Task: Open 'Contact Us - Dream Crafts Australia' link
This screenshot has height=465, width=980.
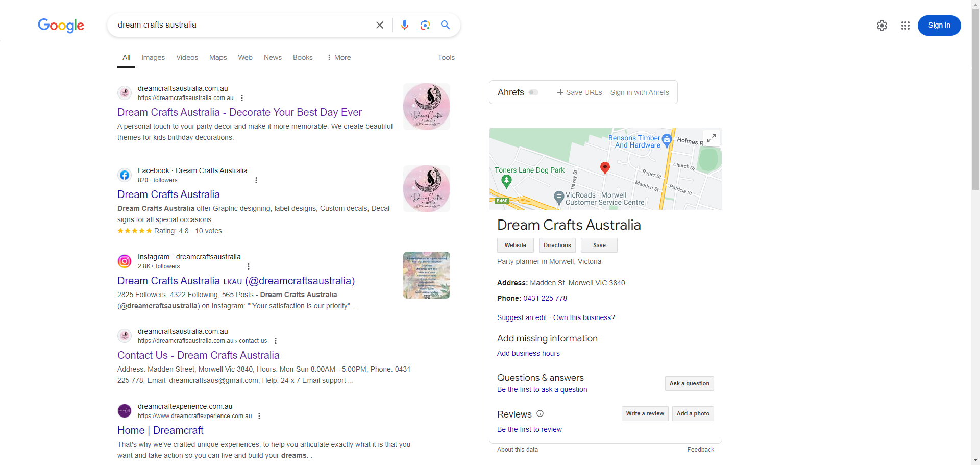Action: pos(198,355)
